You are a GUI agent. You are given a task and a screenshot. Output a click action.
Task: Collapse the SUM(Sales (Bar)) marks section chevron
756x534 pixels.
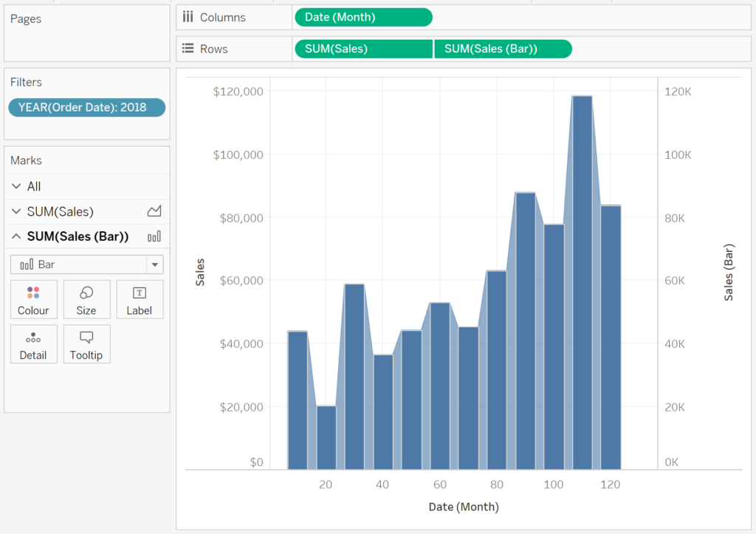tap(16, 236)
